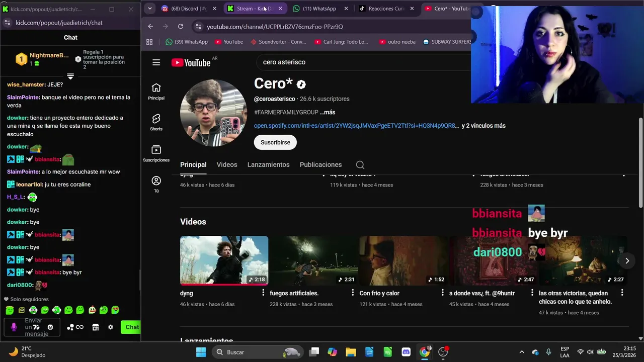Click the purple microphone in Kick chat

click(14, 327)
